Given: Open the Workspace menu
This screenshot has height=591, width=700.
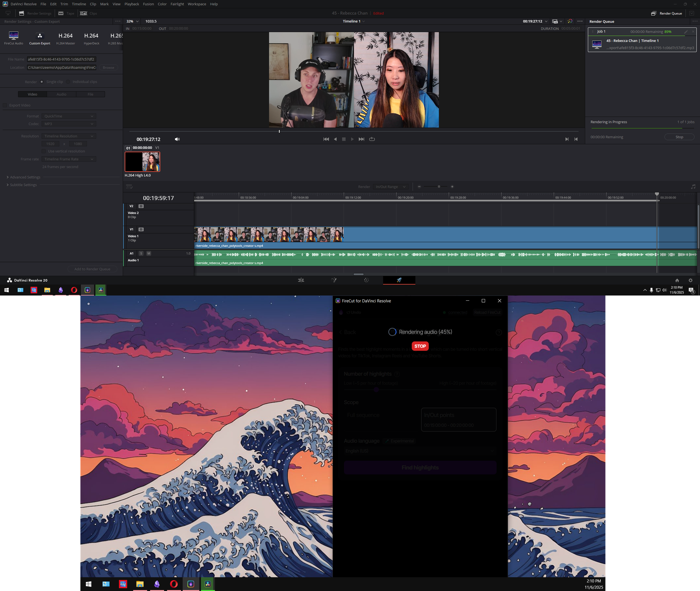Looking at the screenshot, I should coord(197,4).
